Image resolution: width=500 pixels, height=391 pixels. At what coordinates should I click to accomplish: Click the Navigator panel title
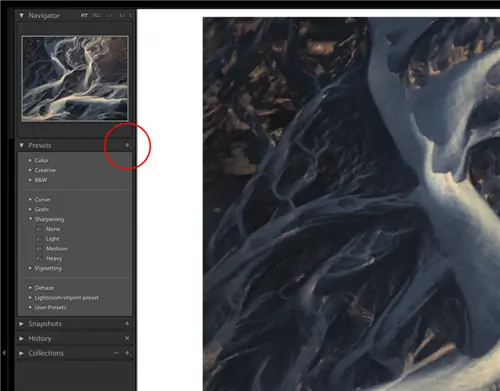pyautogui.click(x=44, y=15)
